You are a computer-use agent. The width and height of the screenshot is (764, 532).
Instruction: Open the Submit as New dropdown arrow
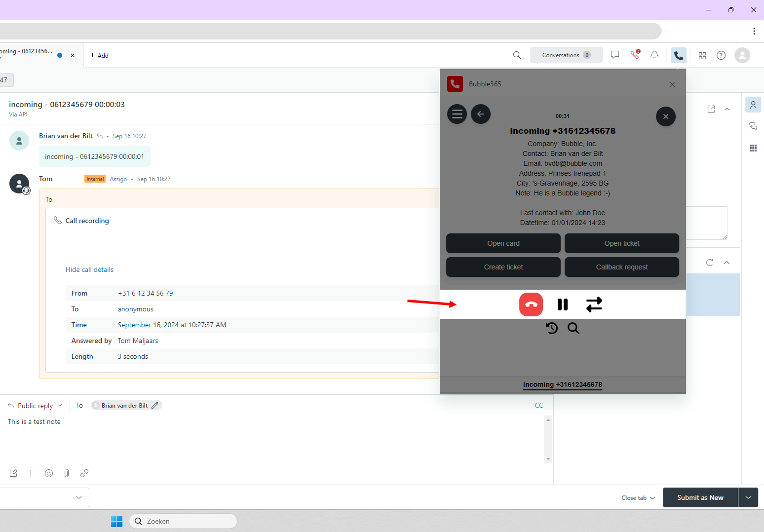(748, 497)
